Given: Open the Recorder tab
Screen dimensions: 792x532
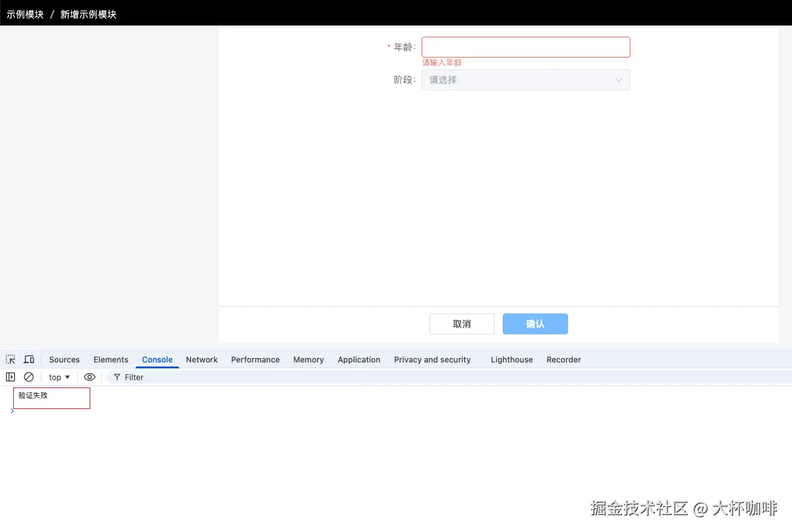Looking at the screenshot, I should click(x=564, y=359).
